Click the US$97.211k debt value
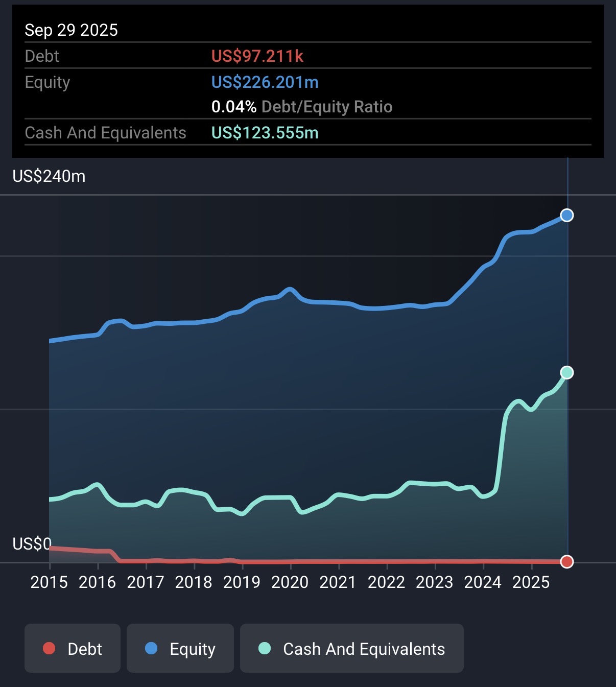The height and width of the screenshot is (687, 616). click(257, 56)
